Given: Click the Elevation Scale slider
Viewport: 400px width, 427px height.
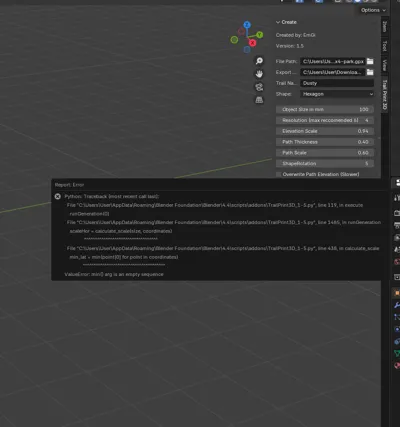Looking at the screenshot, I should pos(325,131).
